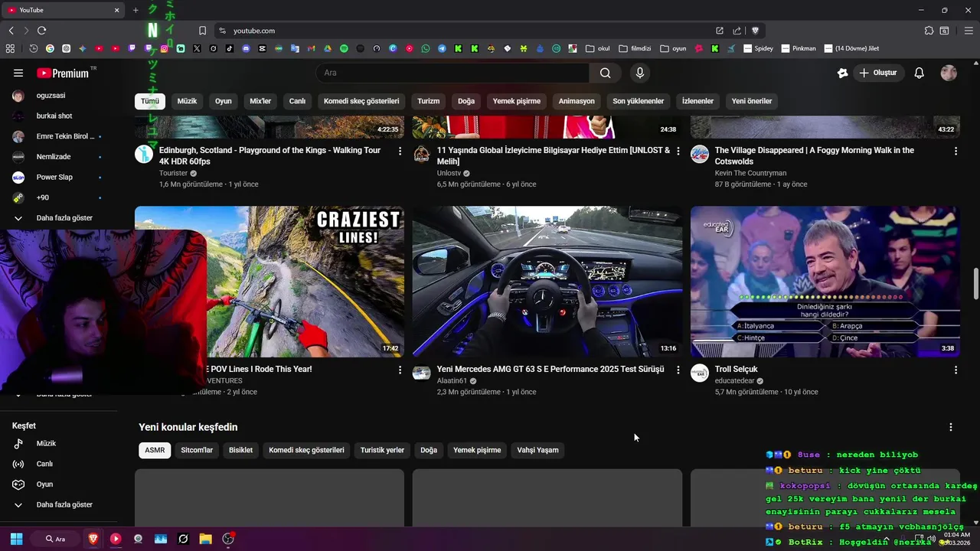
Task: Open the X (Twitter) bookmark
Action: click(x=197, y=48)
